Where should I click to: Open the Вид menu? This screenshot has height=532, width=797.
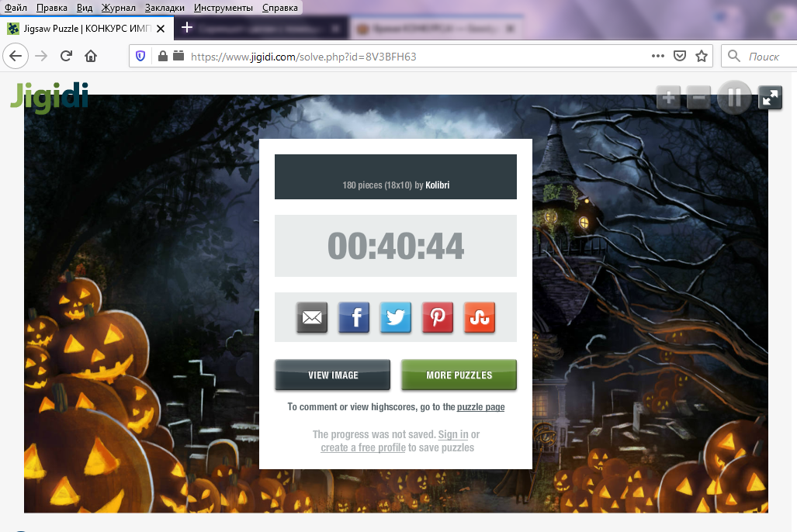(85, 8)
